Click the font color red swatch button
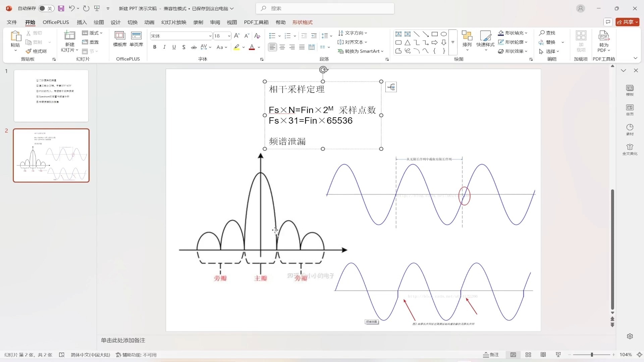Screen dimensions: 644x362 tap(252, 47)
